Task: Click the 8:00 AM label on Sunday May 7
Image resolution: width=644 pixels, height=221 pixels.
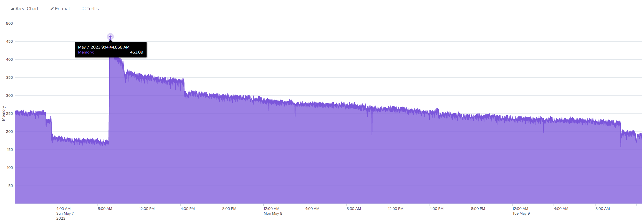Action: [x=105, y=209]
